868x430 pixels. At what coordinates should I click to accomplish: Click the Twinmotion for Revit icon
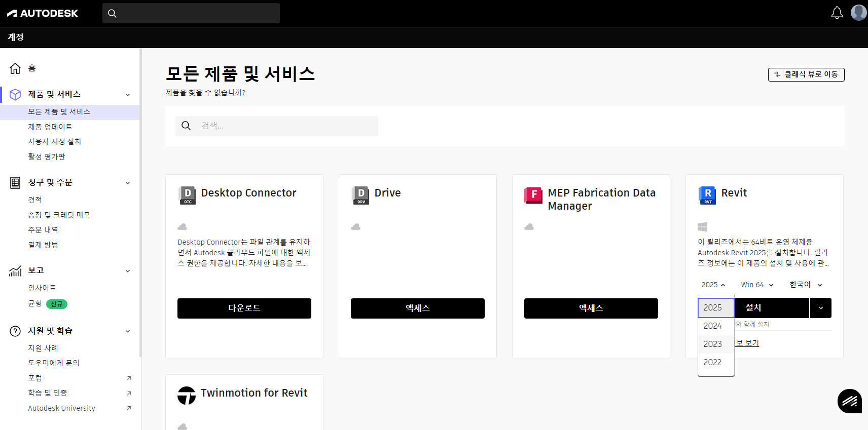pyautogui.click(x=187, y=395)
